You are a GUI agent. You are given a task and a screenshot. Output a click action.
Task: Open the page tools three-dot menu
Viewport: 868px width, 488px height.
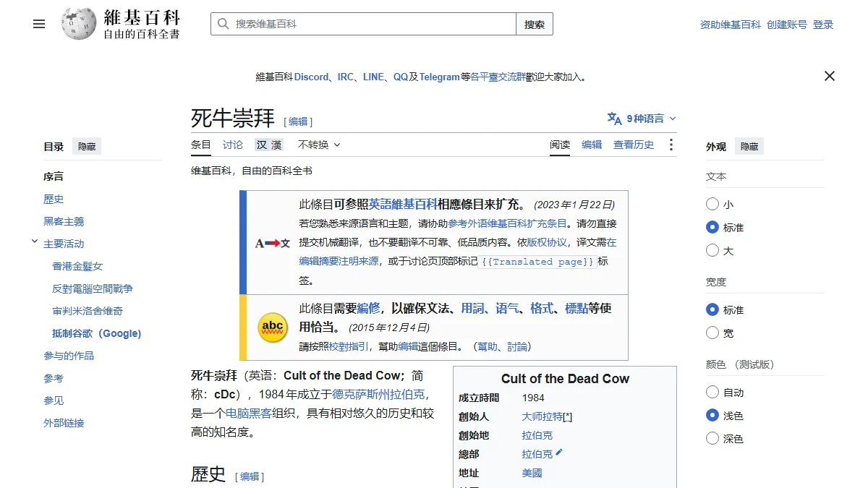click(671, 145)
